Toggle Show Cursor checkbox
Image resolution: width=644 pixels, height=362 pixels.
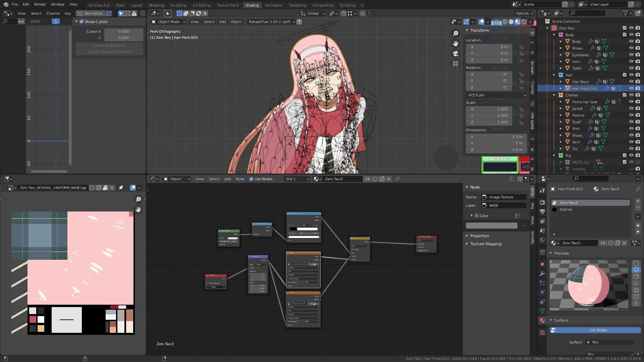click(82, 21)
